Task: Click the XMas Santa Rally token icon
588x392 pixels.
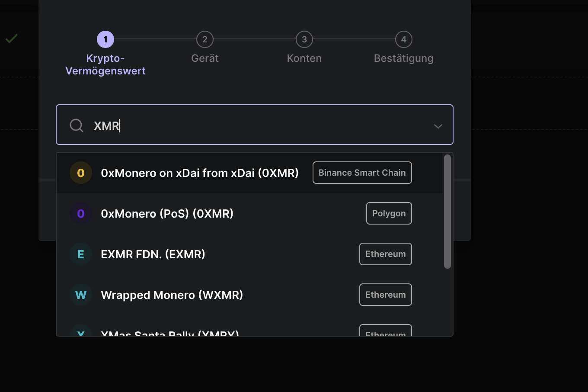Action: click(81, 333)
